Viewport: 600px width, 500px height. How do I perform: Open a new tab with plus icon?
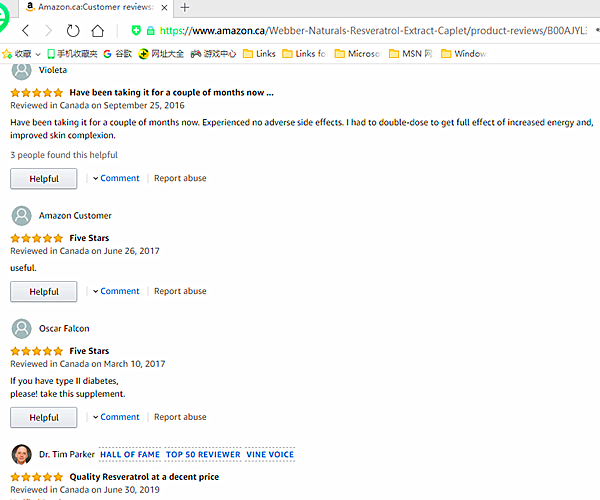[185, 7]
